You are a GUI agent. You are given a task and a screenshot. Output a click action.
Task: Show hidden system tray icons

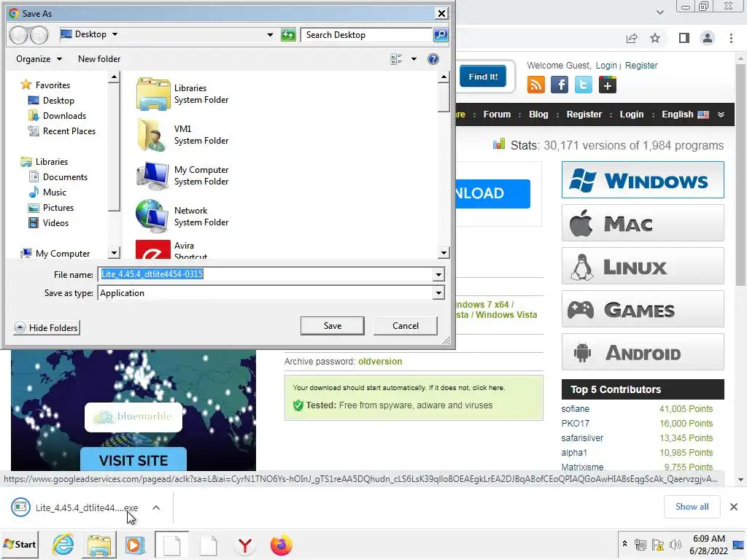pyautogui.click(x=624, y=543)
